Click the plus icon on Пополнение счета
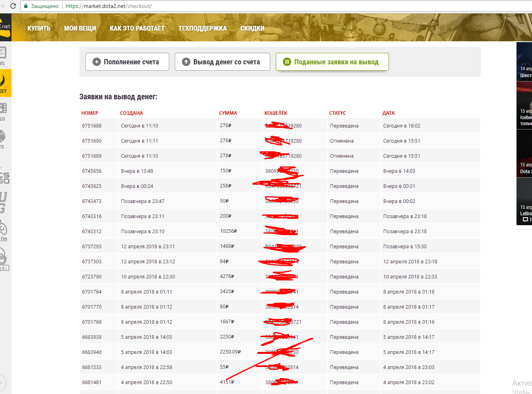 pos(97,62)
